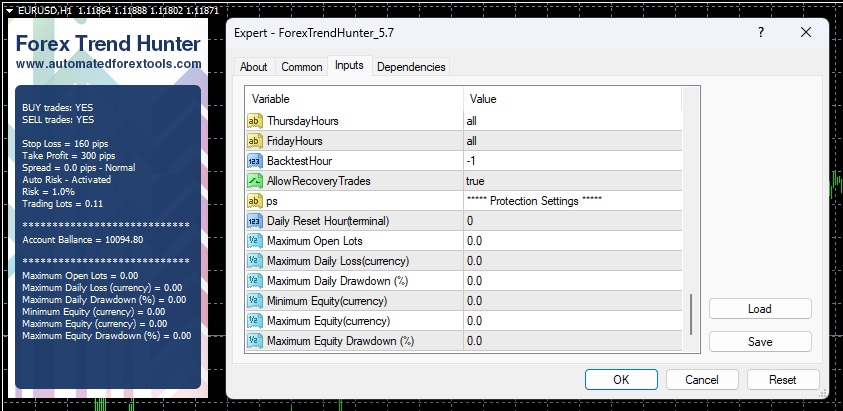Click the Save button

(760, 342)
